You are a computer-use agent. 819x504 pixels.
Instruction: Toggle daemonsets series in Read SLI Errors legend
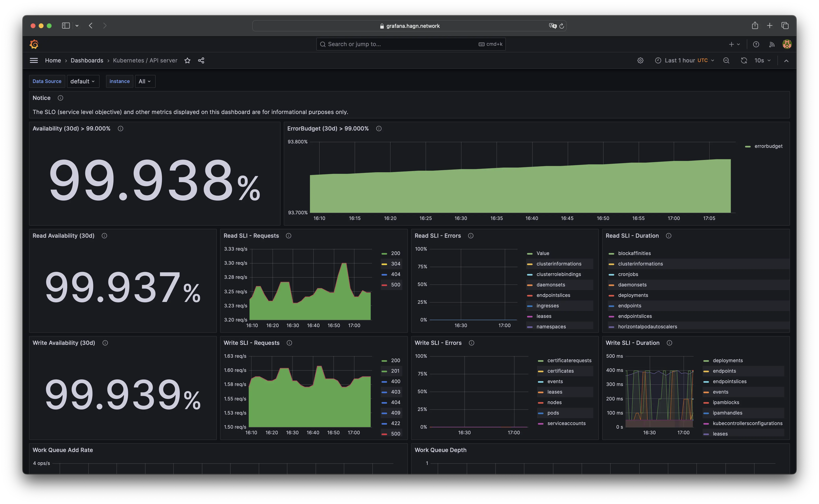tap(551, 285)
